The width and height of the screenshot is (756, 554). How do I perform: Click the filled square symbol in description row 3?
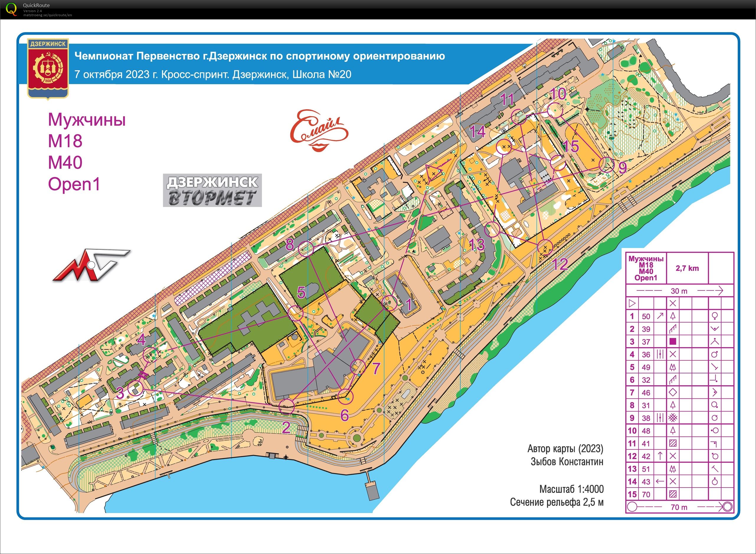click(x=672, y=341)
